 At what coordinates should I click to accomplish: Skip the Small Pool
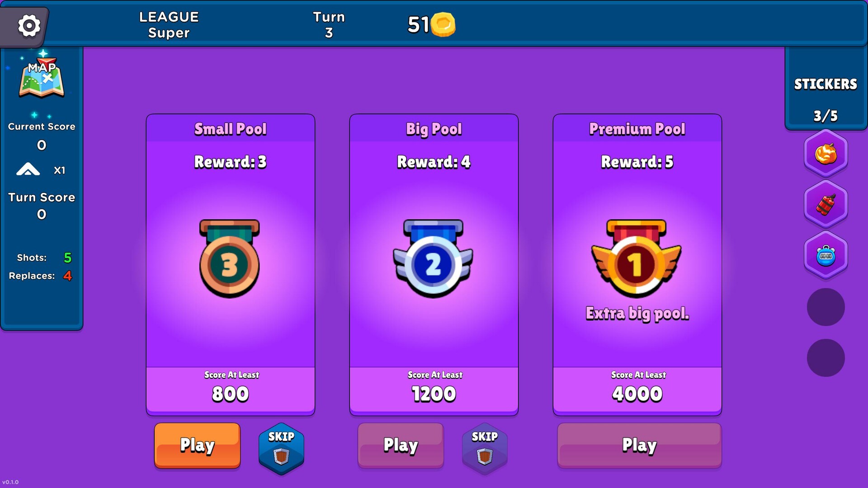[x=281, y=448]
